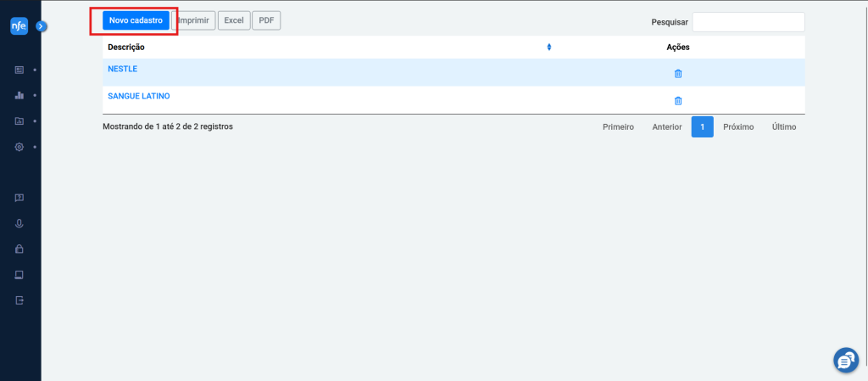868x381 pixels.
Task: Go to the Primeiro page
Action: pyautogui.click(x=618, y=126)
